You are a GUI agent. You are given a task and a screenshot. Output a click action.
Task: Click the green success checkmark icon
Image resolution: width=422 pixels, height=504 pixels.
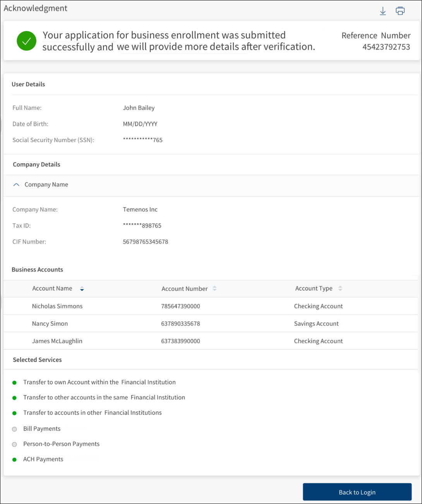point(26,41)
